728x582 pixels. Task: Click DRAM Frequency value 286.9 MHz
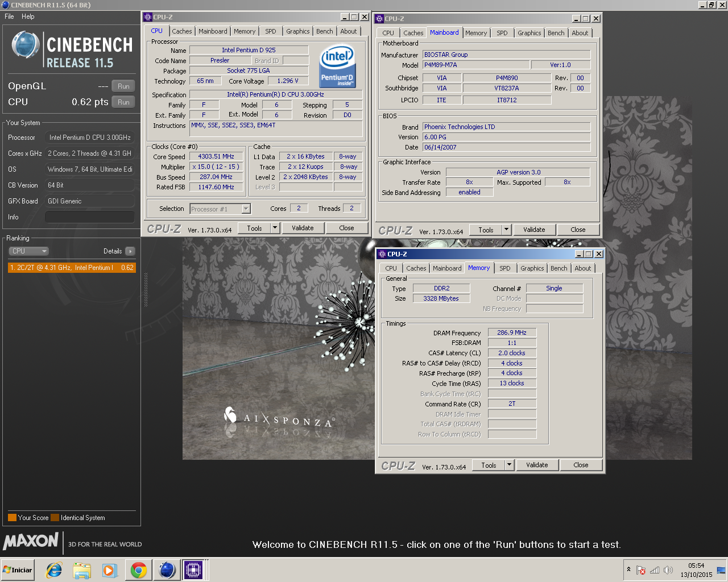tap(512, 333)
